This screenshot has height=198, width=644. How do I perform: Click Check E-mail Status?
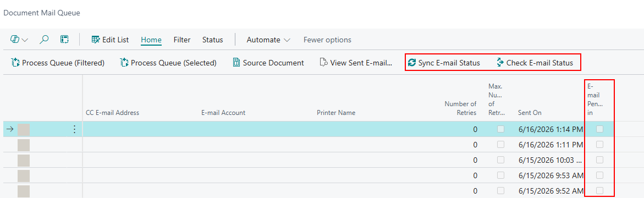point(535,63)
